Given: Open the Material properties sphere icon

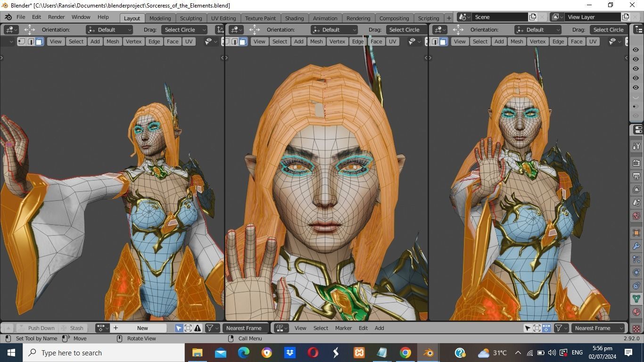Looking at the screenshot, I should coord(636,312).
